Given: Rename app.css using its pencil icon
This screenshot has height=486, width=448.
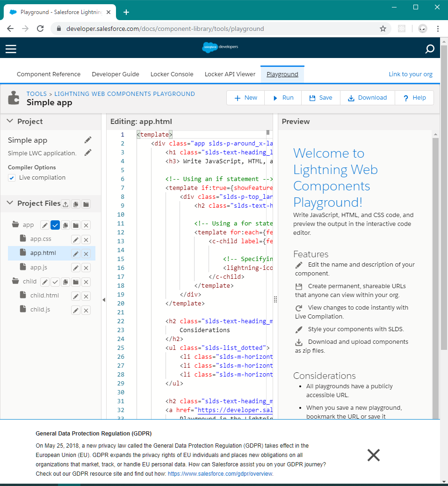Looking at the screenshot, I should [76, 239].
